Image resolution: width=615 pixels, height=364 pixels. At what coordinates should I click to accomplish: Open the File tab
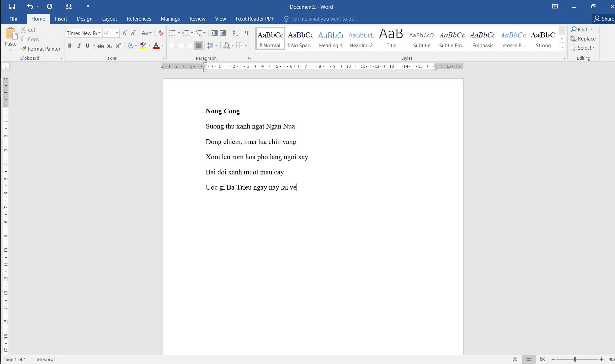pyautogui.click(x=13, y=19)
